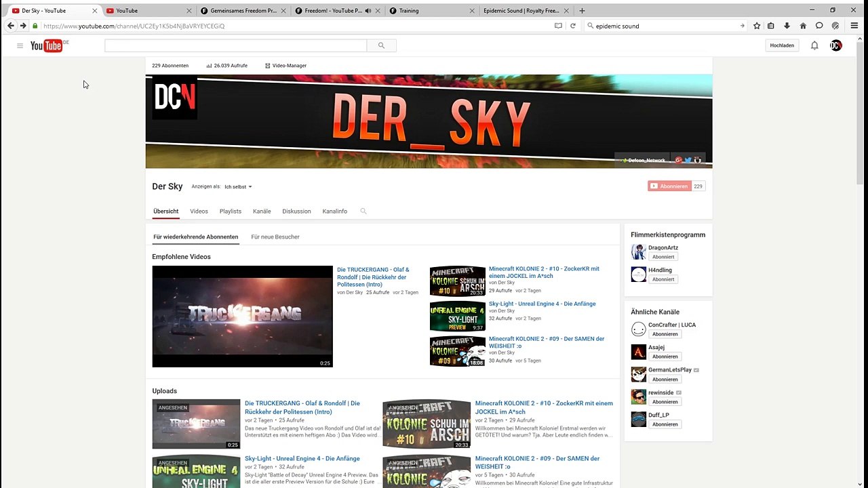
Task: Subscribe to the Duff_LP channel
Action: 665,424
